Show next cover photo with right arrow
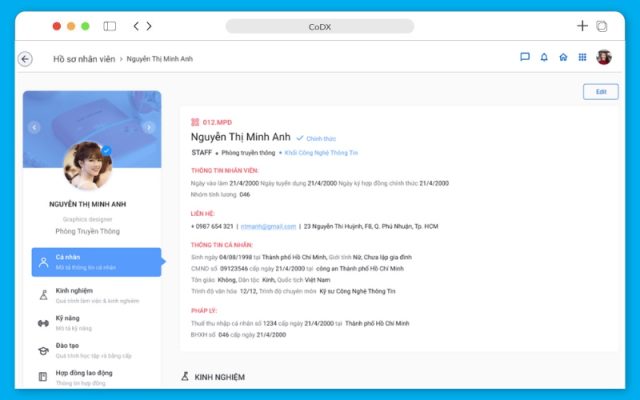640x400 pixels. pyautogui.click(x=149, y=127)
